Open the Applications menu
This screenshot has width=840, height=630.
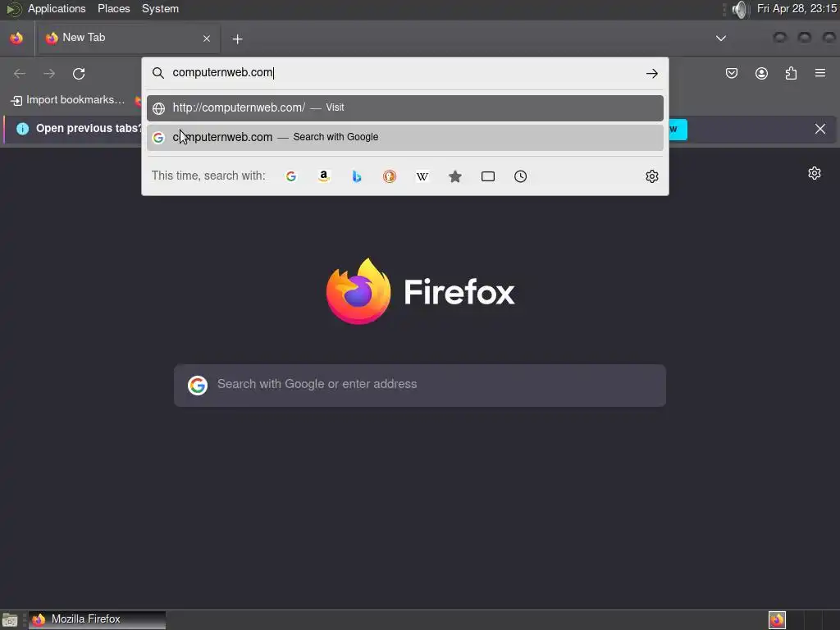(57, 8)
